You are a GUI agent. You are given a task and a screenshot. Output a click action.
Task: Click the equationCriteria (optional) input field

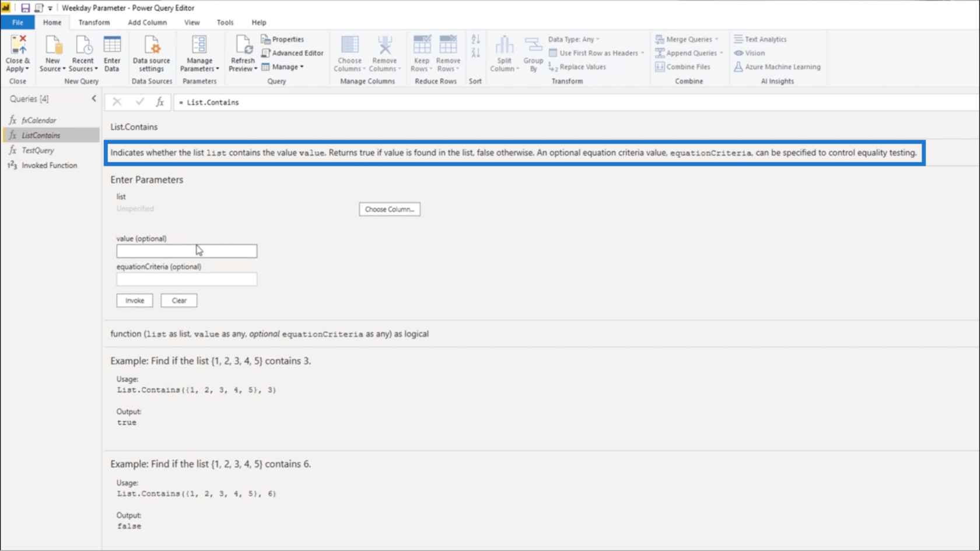tap(187, 279)
